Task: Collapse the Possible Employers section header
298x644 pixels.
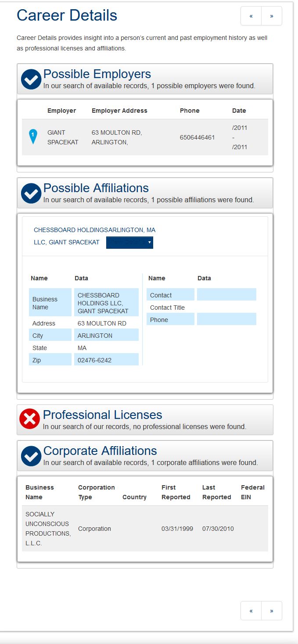Action: point(145,79)
